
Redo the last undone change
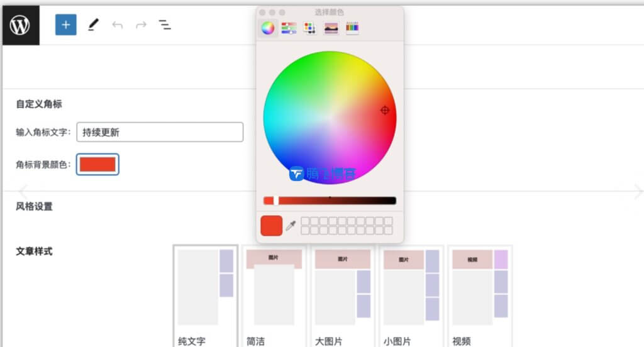(141, 25)
